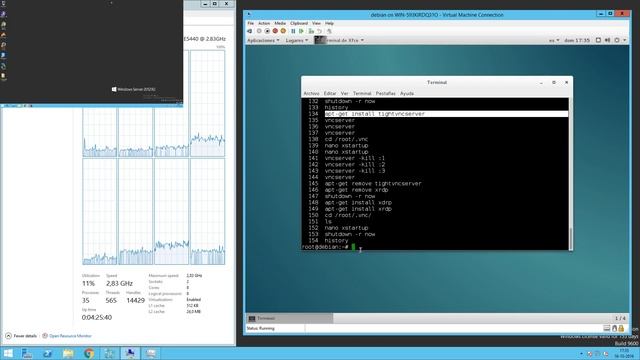The image size is (640, 360).
Task: Open the Action menu in Virtual Machine Connection
Action: tap(264, 23)
